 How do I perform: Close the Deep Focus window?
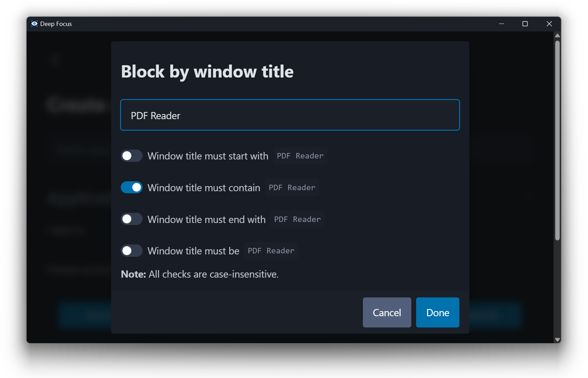point(549,24)
